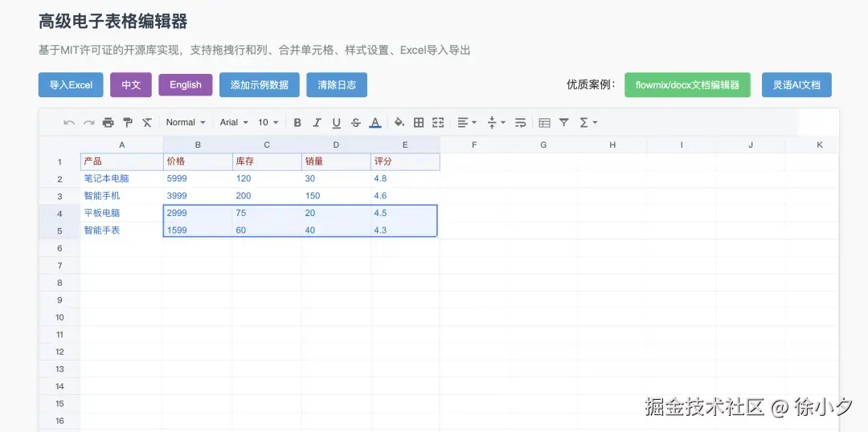Open the cell borders tool

[x=419, y=123]
